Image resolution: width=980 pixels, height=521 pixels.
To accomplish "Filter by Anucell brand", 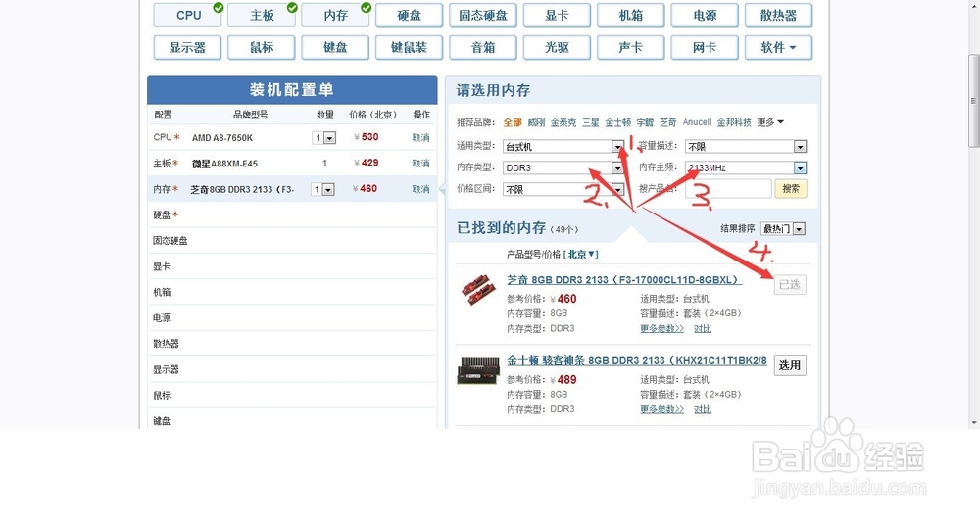I will (697, 122).
